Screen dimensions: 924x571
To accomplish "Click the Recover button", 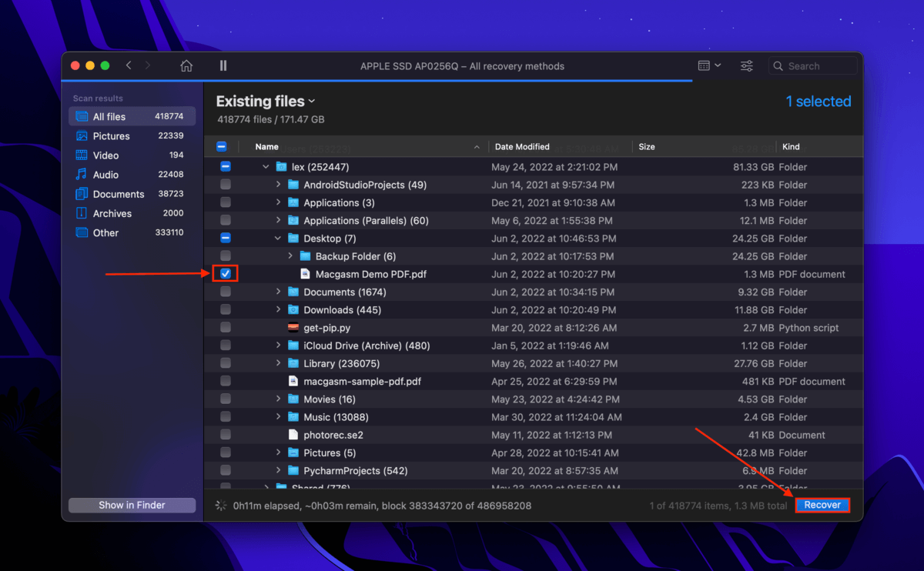I will 822,506.
